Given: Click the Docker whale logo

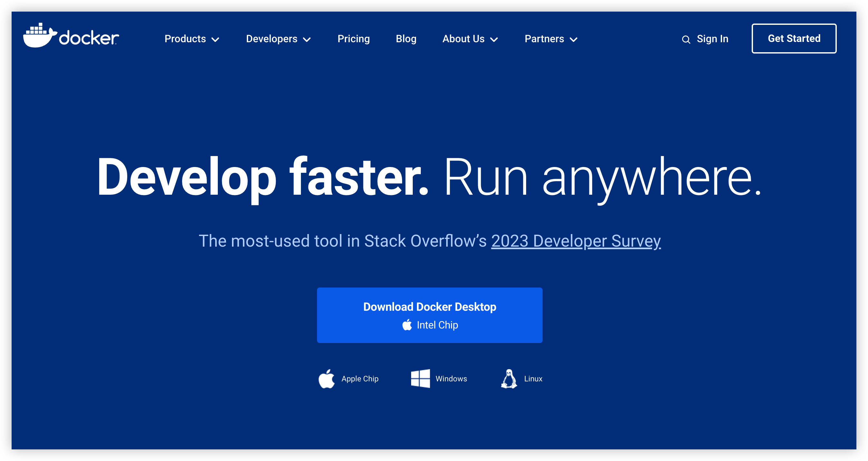Looking at the screenshot, I should click(x=40, y=35).
